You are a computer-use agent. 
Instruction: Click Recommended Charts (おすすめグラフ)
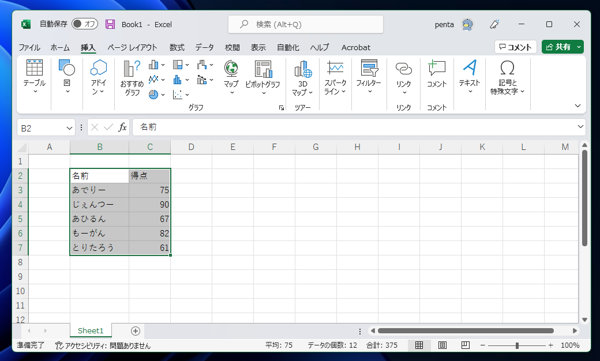[x=132, y=78]
